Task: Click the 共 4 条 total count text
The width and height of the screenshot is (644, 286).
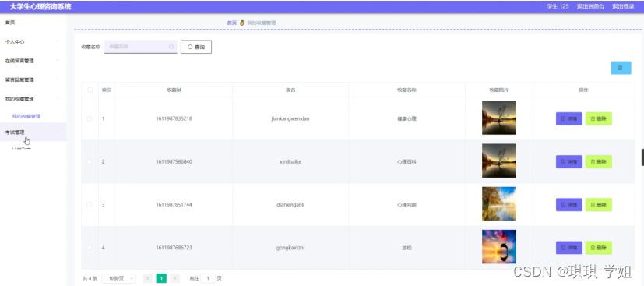Action: 90,278
